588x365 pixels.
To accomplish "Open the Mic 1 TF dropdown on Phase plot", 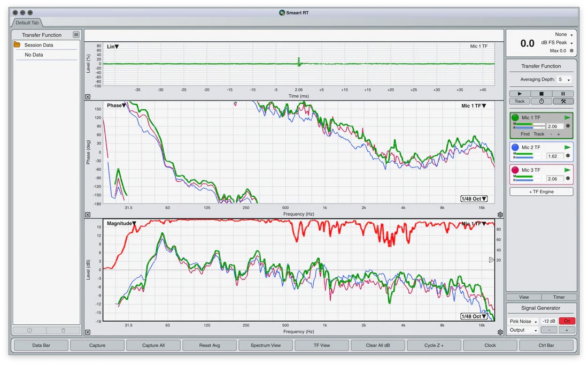I will [474, 106].
